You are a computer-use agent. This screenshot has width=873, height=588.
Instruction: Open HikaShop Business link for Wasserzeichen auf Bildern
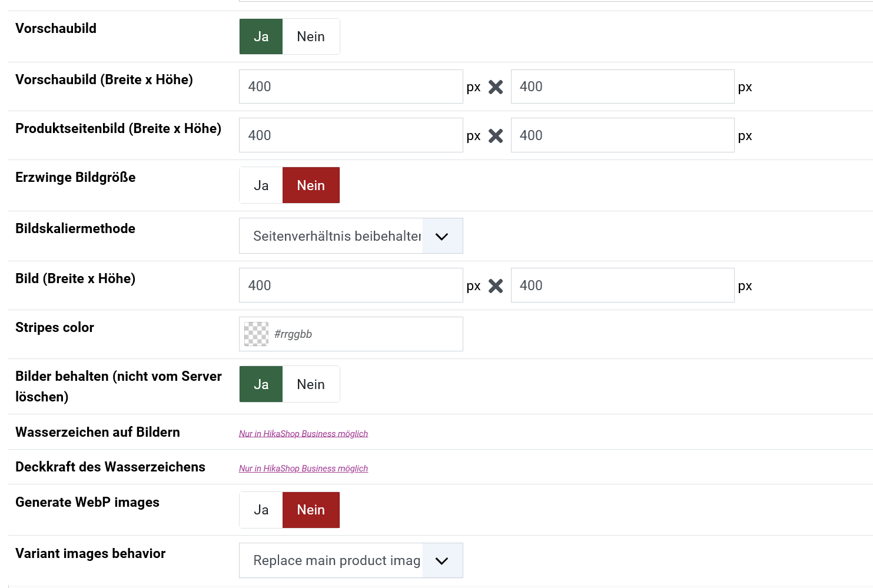tap(303, 434)
